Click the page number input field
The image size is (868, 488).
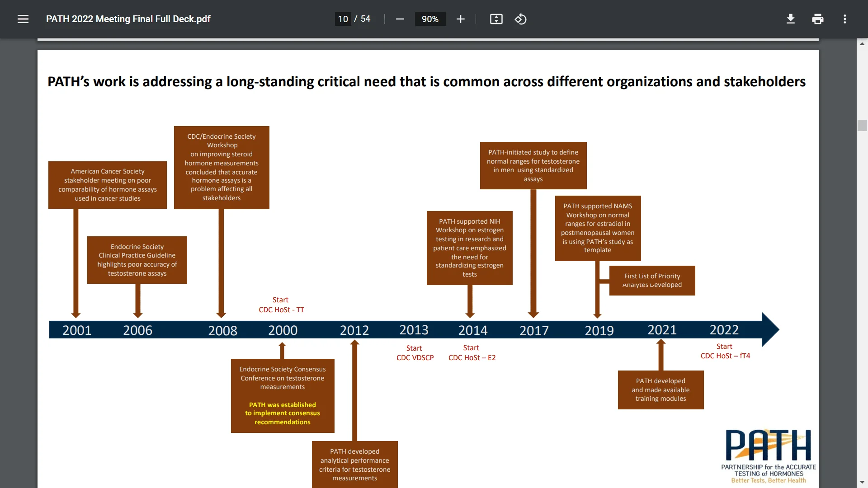point(343,19)
